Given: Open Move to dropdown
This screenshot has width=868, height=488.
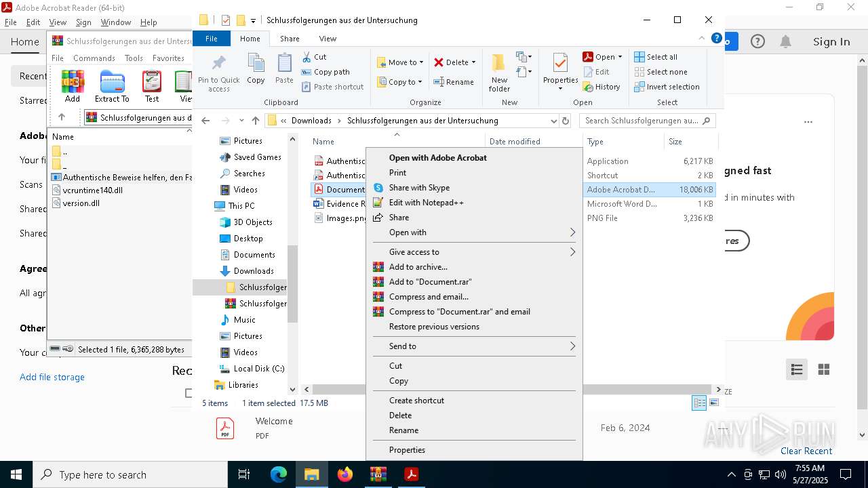Looking at the screenshot, I should coord(400,62).
